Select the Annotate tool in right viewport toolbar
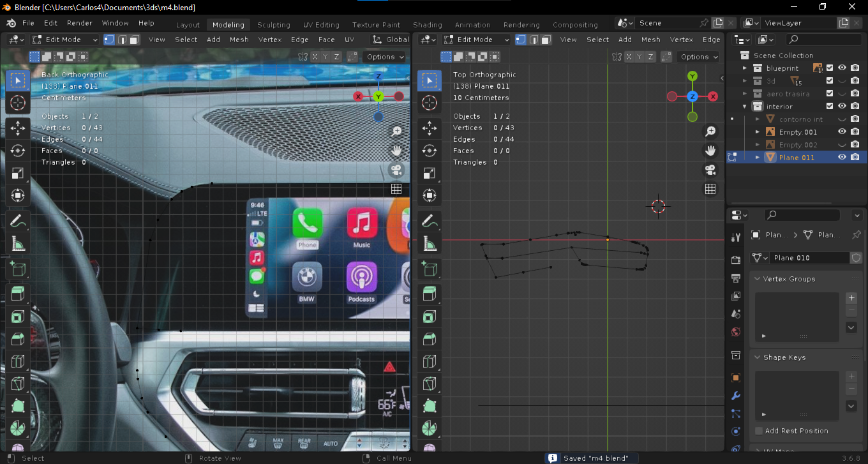The height and width of the screenshot is (464, 868). 430,221
